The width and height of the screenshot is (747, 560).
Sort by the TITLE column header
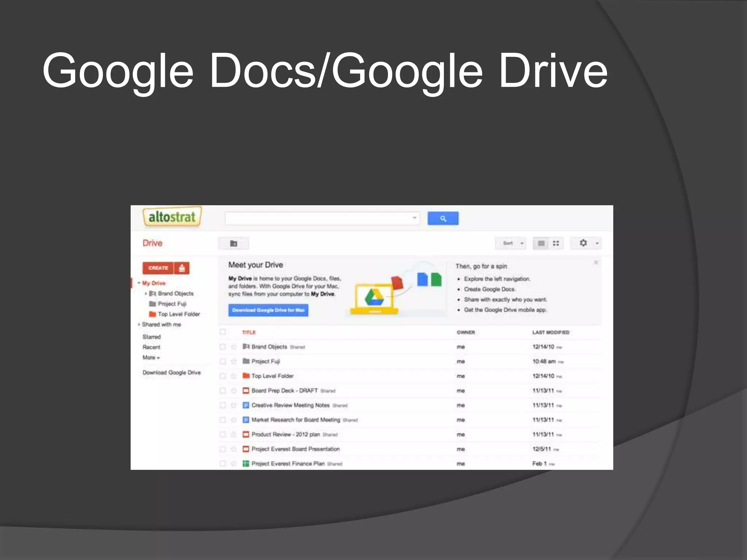click(249, 332)
